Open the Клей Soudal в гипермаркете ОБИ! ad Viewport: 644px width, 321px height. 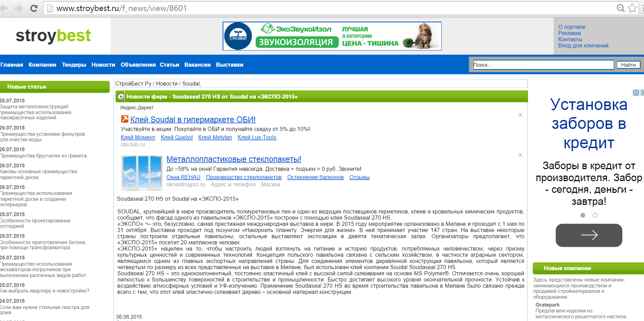pos(193,120)
